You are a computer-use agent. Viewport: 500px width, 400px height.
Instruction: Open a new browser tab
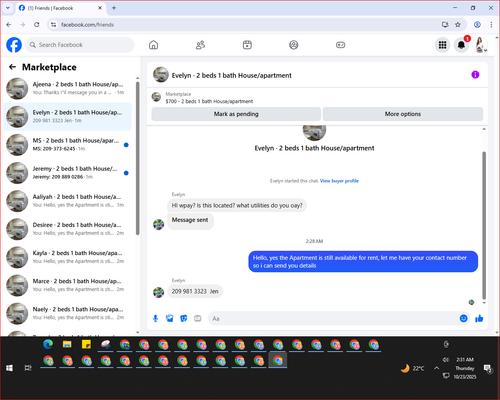pos(114,8)
